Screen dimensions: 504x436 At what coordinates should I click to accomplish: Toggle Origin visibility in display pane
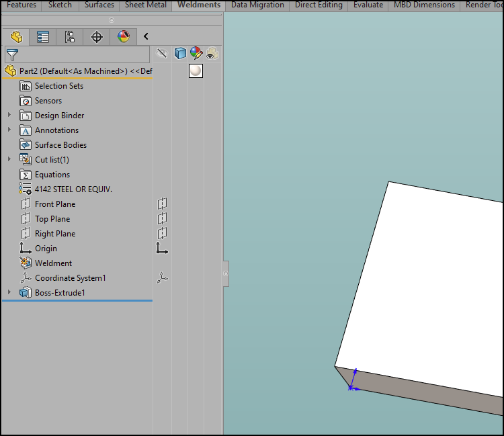click(162, 248)
